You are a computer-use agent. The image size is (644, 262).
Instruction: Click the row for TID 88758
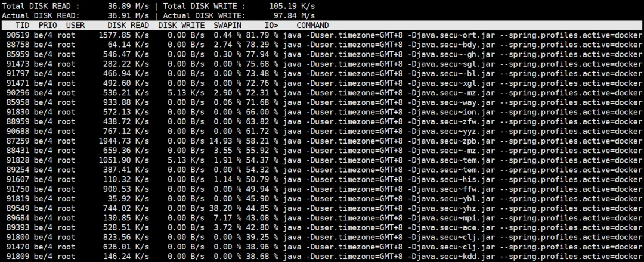[x=322, y=44]
